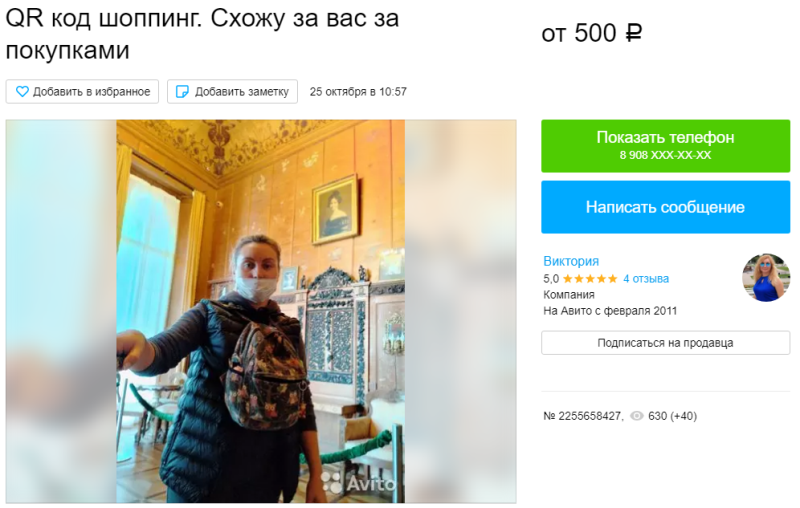Click the masked phone 8 908 XXX-XX-XX

click(665, 155)
